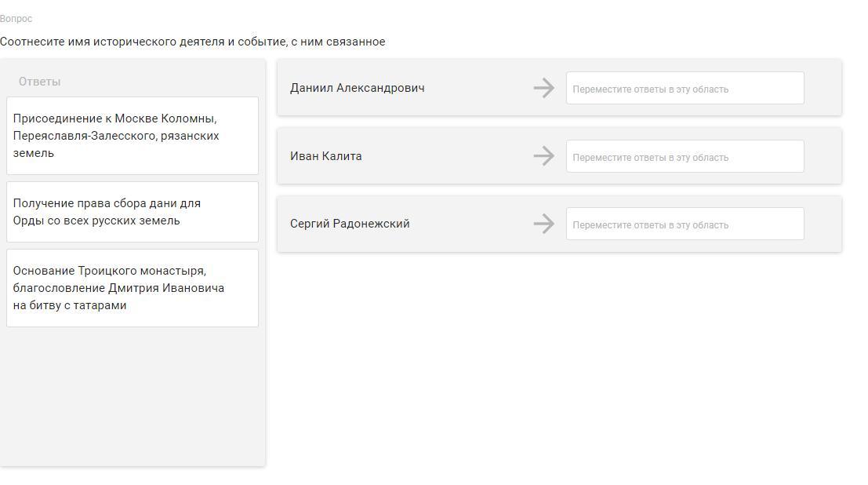The height and width of the screenshot is (485, 868).
Task: Click empty space in the Ответы panel
Action: tap(133, 396)
